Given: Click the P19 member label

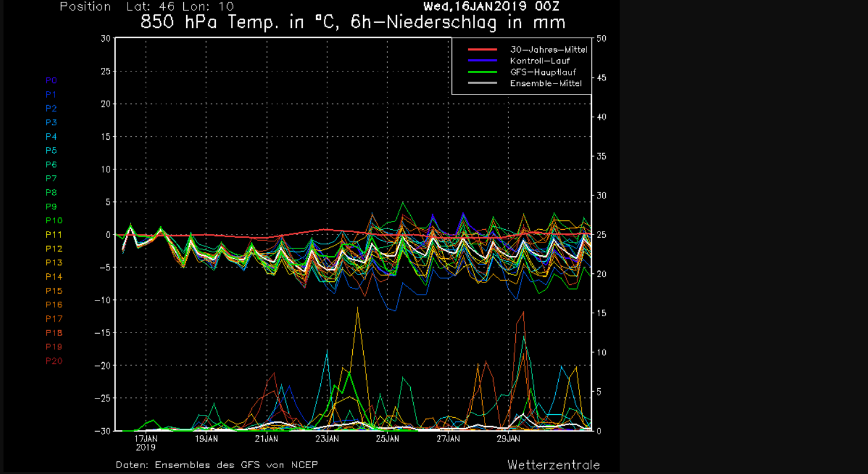Looking at the screenshot, I should pyautogui.click(x=54, y=347).
